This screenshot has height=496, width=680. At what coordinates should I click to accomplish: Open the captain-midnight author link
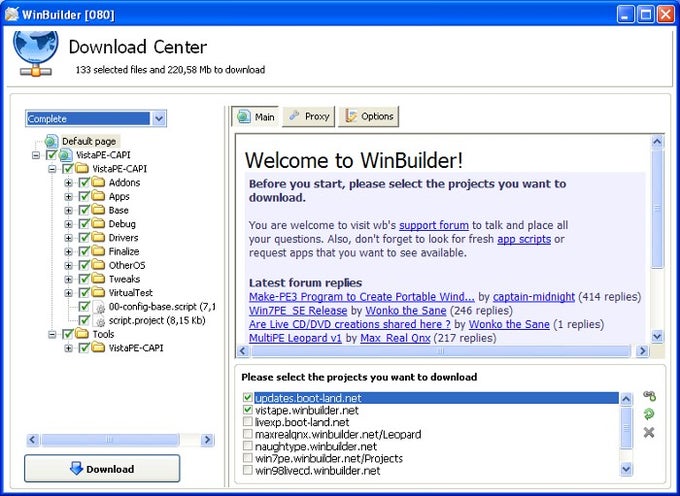tap(534, 297)
